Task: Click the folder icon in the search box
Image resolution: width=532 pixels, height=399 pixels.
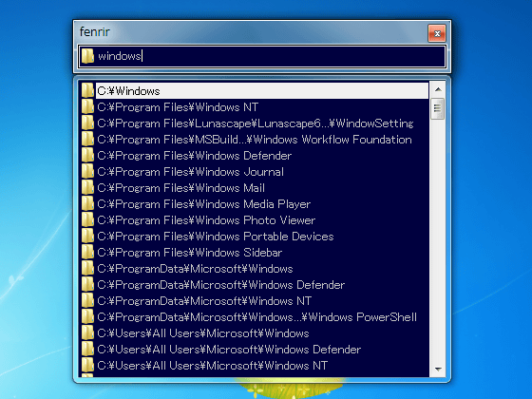Action: (x=87, y=56)
